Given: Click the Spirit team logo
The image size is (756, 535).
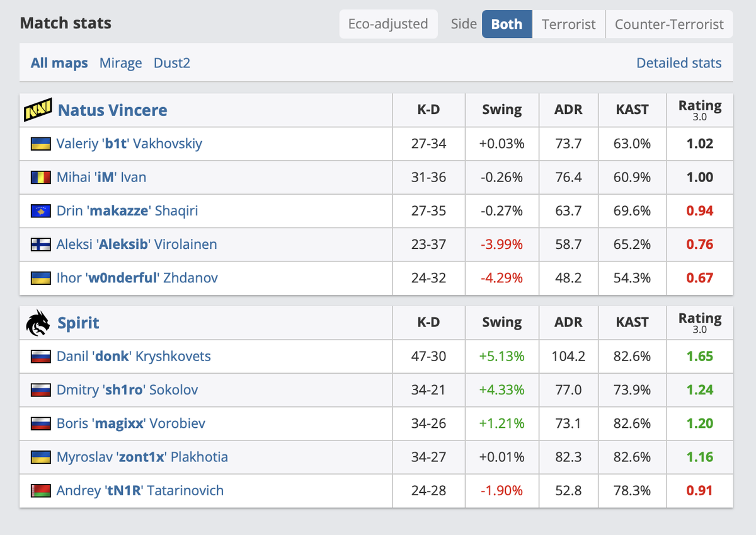Looking at the screenshot, I should tap(37, 322).
